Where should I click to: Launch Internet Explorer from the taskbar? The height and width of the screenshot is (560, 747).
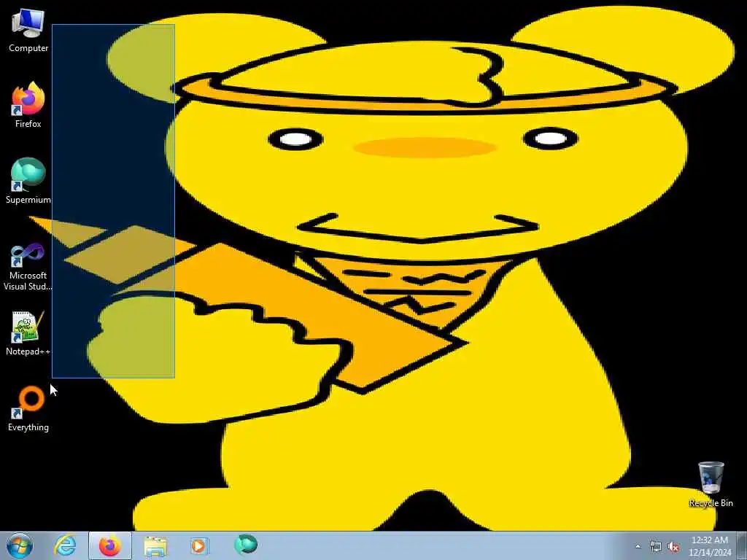click(x=65, y=545)
